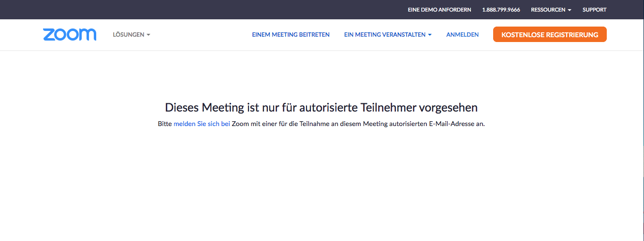Click the word 'E-Mail-Adresse' in the message
This screenshot has width=644, height=241.
point(451,124)
